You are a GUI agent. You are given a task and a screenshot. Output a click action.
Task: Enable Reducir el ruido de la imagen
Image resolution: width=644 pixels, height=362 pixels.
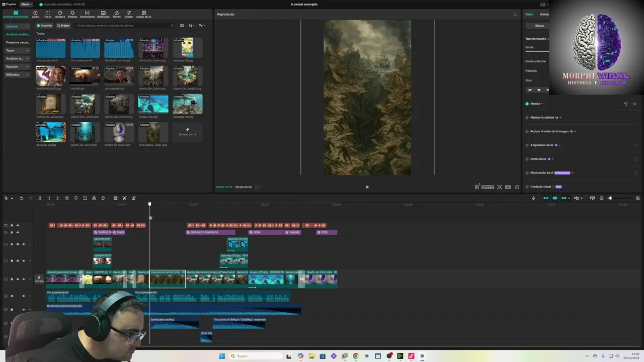[527, 131]
